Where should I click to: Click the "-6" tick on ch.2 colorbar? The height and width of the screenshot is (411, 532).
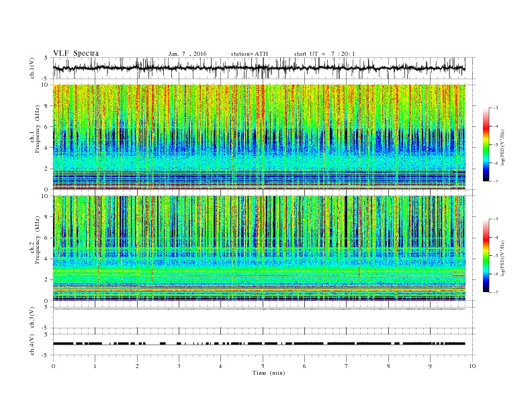(495, 274)
